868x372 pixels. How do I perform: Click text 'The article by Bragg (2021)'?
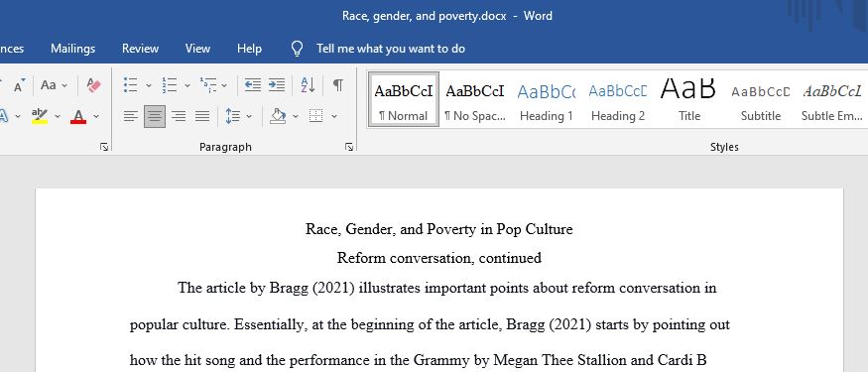click(x=266, y=289)
